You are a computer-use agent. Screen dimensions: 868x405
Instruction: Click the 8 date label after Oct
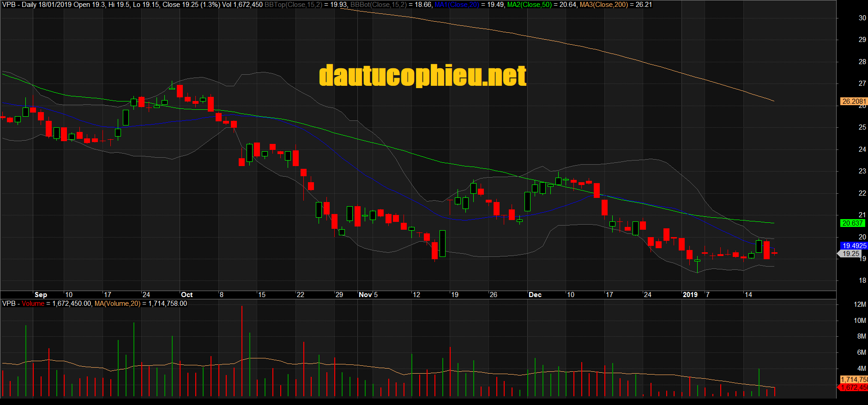222,295
